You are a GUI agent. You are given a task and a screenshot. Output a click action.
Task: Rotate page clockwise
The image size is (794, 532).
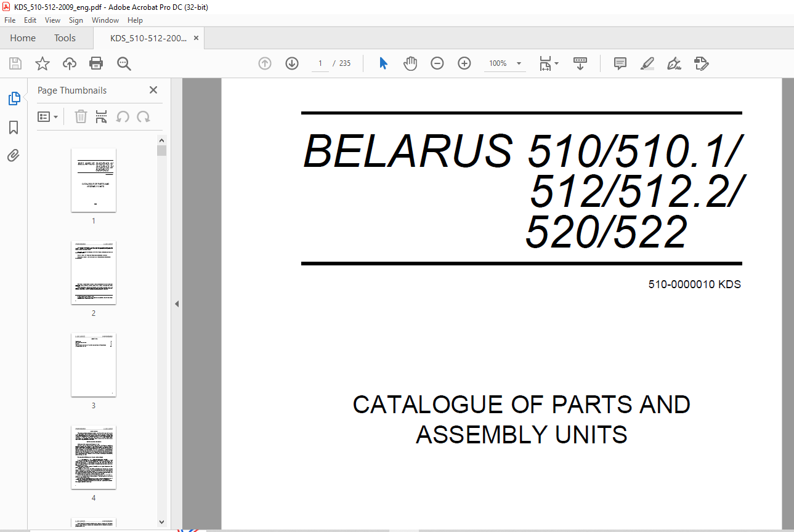[x=144, y=116]
